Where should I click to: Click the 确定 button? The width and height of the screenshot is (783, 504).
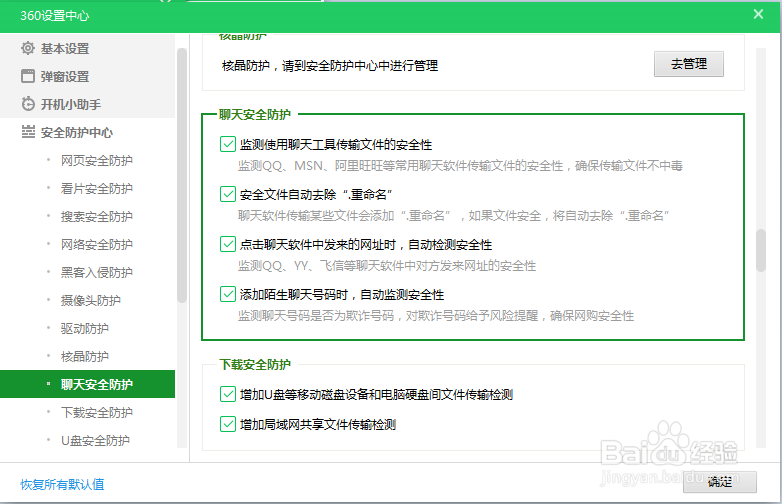tap(720, 482)
